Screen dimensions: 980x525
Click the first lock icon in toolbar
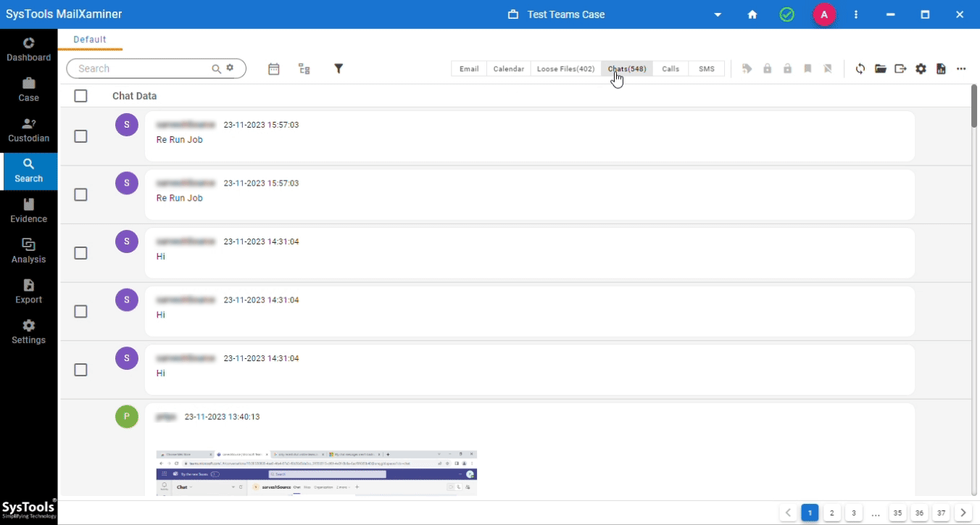768,69
